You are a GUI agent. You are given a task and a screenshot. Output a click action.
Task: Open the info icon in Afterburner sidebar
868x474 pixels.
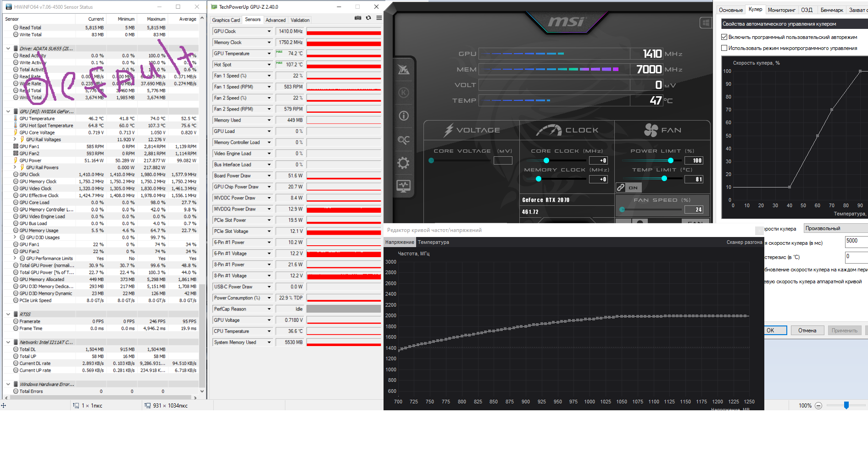[x=404, y=116]
